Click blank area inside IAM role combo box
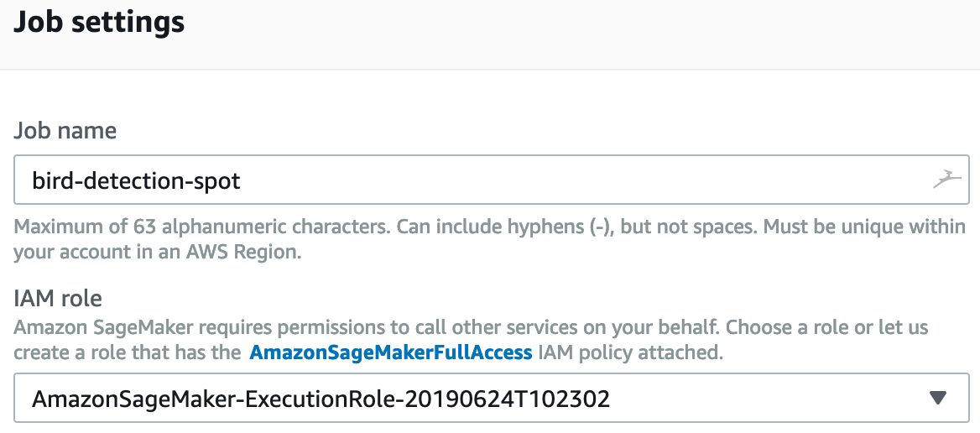The height and width of the screenshot is (433, 980). coord(755,398)
